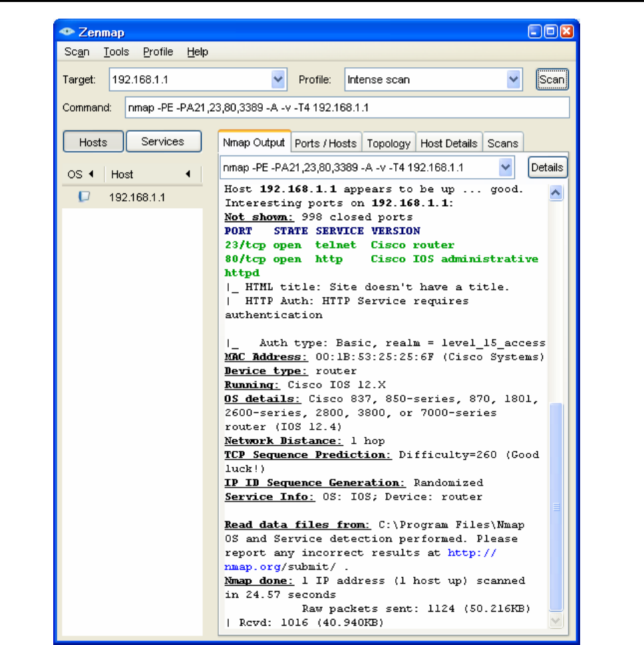Image resolution: width=644 pixels, height=645 pixels.
Task: Click the OS icon beside host 192.168.1.1
Action: pos(84,197)
